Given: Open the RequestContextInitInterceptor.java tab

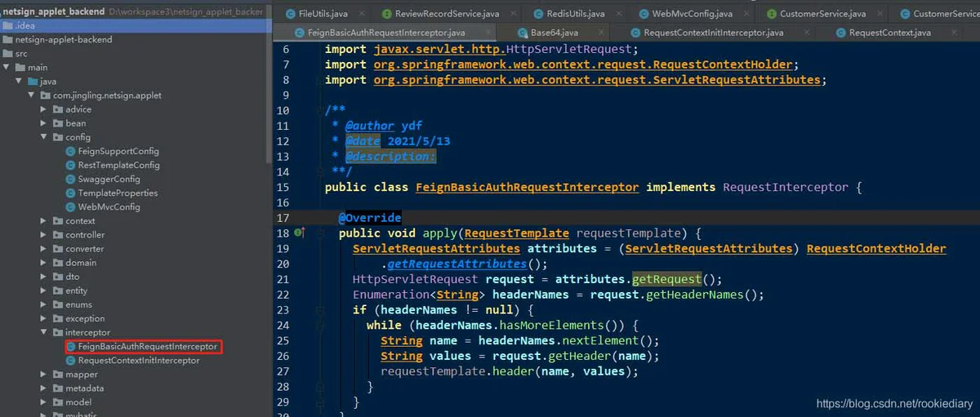Looking at the screenshot, I should coord(713,33).
